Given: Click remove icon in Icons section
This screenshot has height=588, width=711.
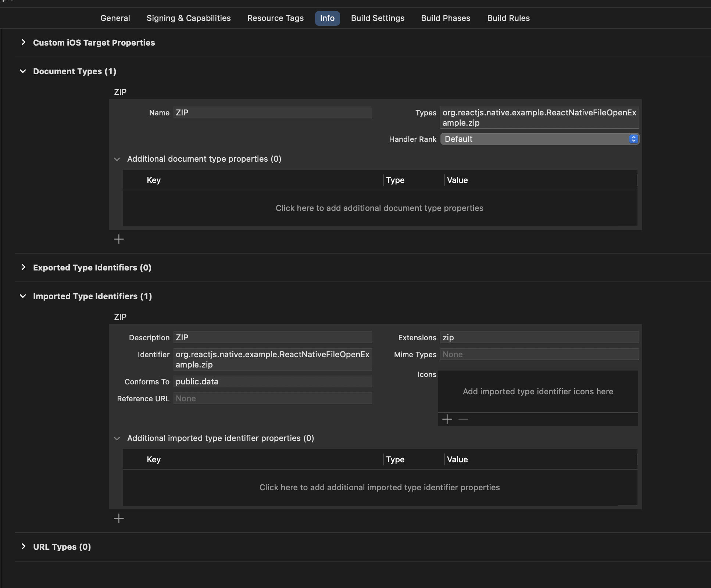Looking at the screenshot, I should tap(463, 419).
